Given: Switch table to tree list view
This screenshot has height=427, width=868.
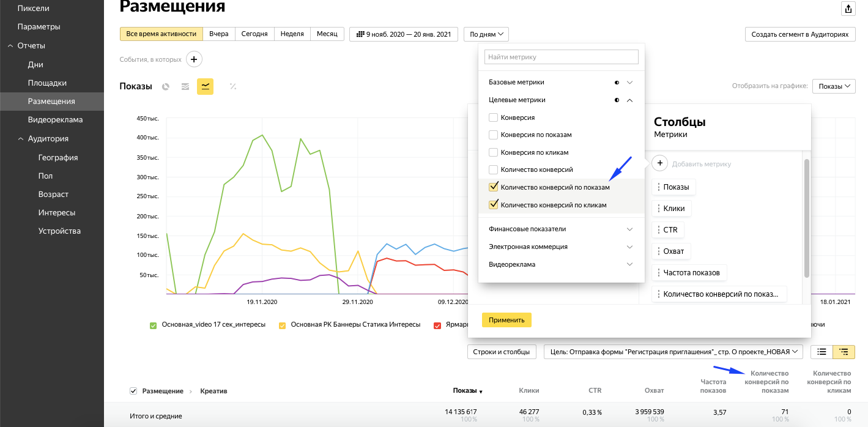Looking at the screenshot, I should 844,352.
